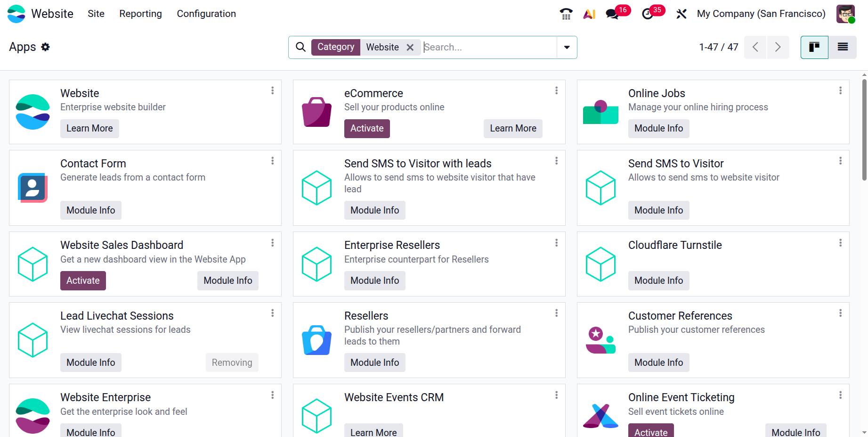Open the Reporting menu
Viewport: 868px width, 437px height.
point(140,14)
